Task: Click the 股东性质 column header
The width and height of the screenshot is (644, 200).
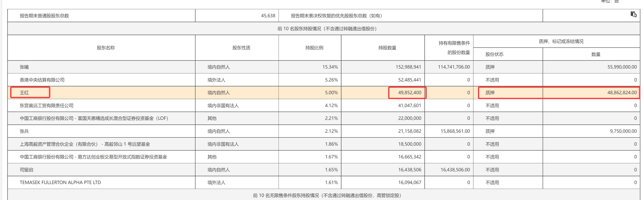Action: coord(241,48)
